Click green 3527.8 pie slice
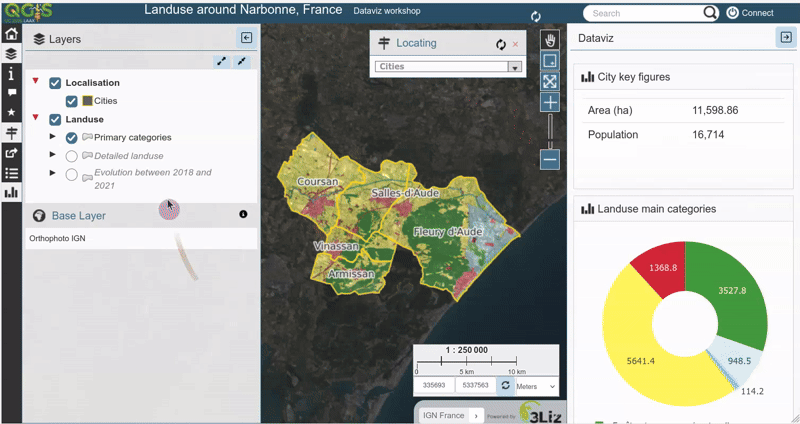This screenshot has height=424, width=800. [732, 290]
